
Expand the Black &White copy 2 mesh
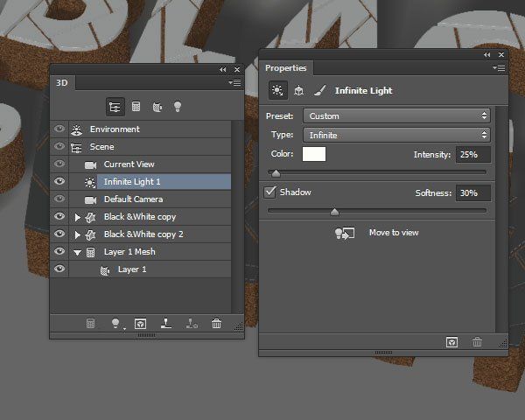[x=77, y=234]
